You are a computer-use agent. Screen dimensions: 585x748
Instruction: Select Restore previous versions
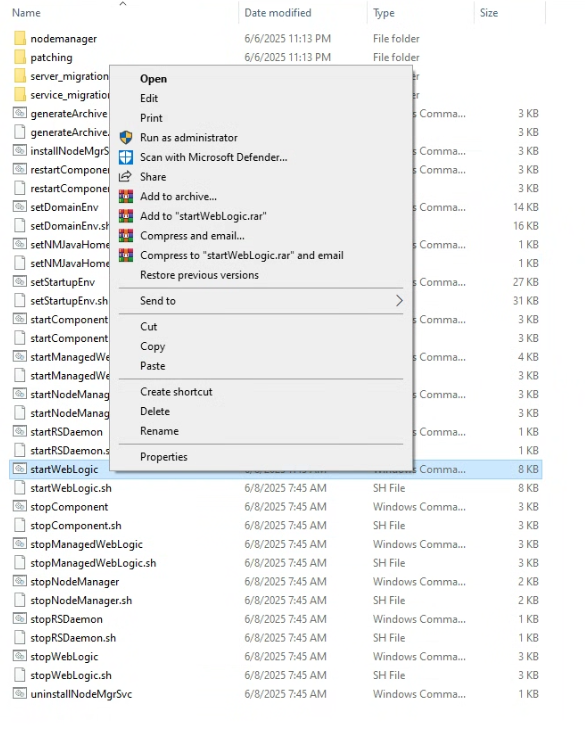tap(199, 275)
